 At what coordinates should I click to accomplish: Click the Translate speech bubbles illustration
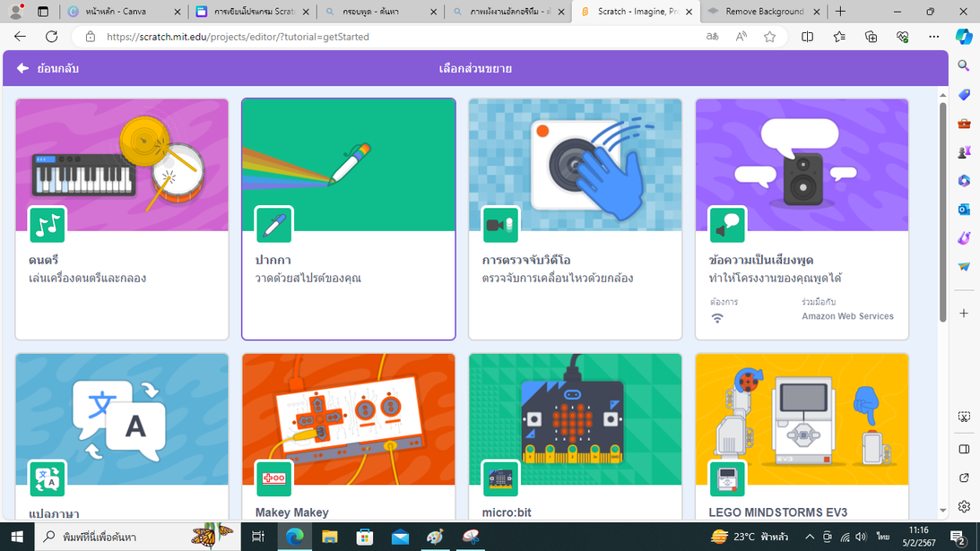point(122,419)
